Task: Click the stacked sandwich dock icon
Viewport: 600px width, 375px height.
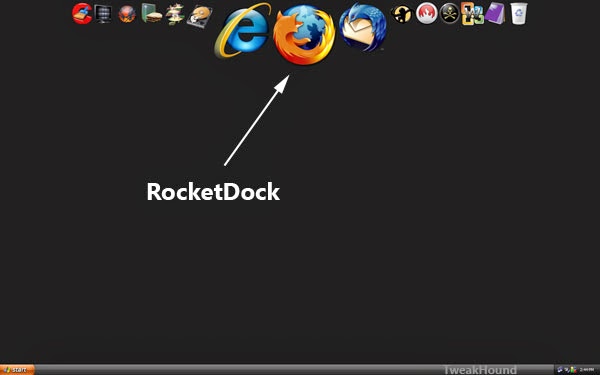Action: point(175,14)
